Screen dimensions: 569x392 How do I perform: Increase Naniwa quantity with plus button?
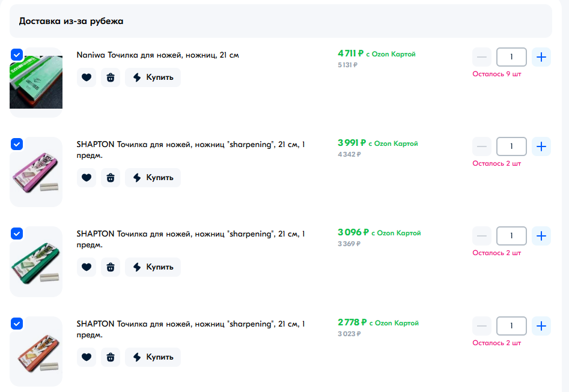541,57
